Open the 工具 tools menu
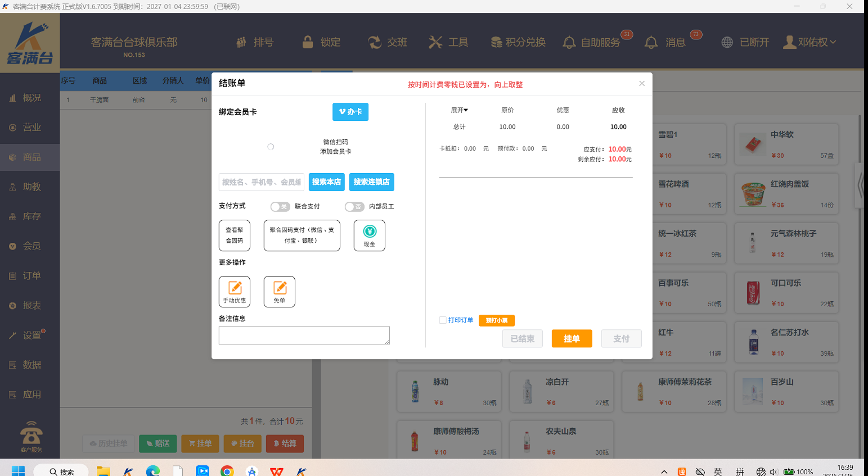 point(448,42)
